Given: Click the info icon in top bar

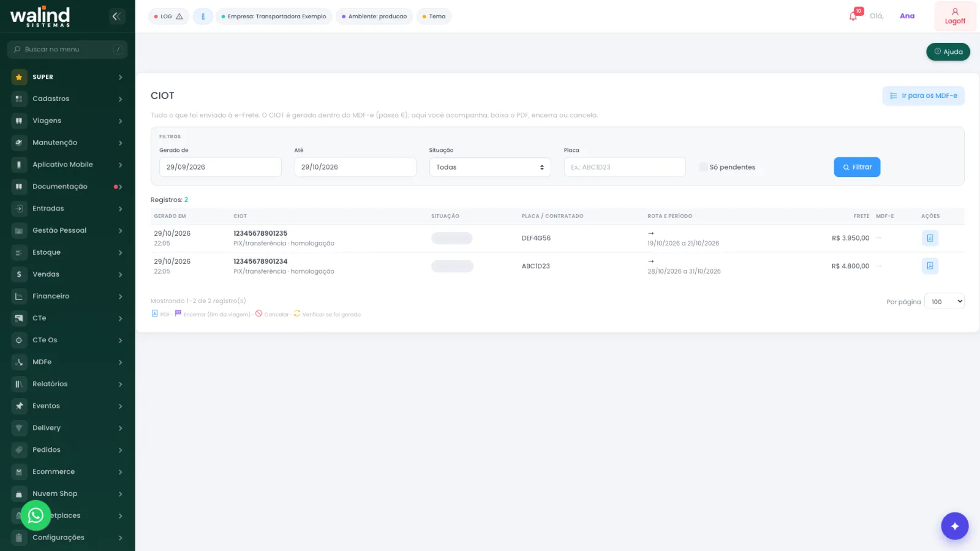Looking at the screenshot, I should coord(203,17).
